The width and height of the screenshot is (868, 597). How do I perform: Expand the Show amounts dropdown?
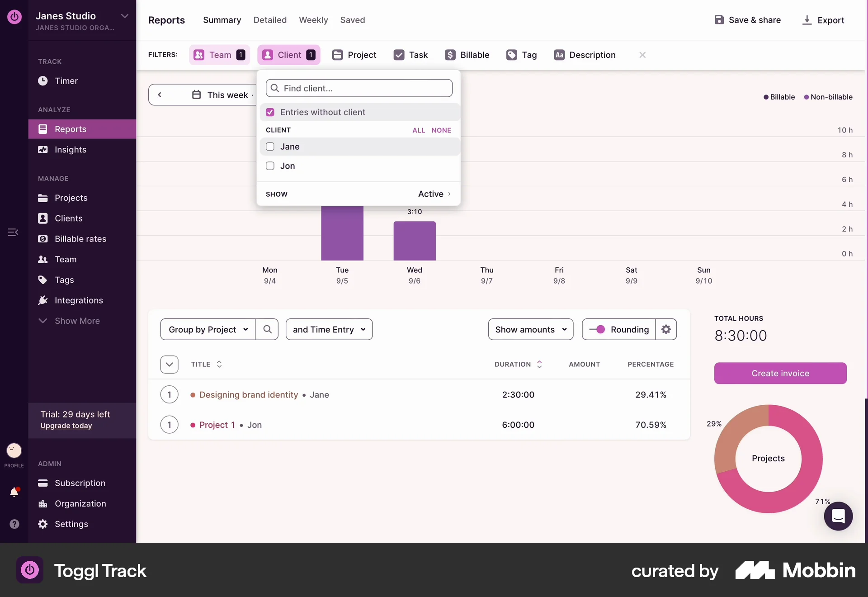tap(530, 329)
